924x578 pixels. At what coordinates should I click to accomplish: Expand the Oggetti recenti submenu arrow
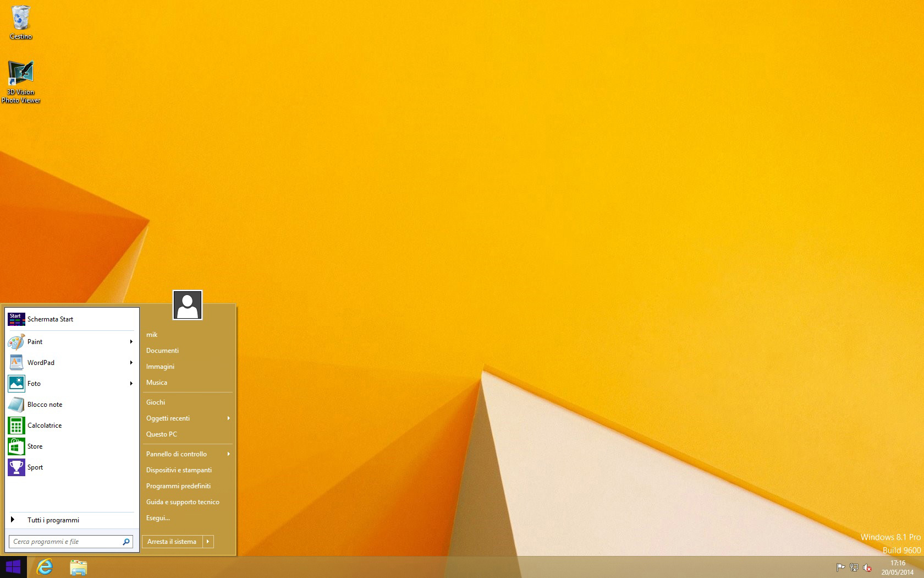[x=228, y=418]
